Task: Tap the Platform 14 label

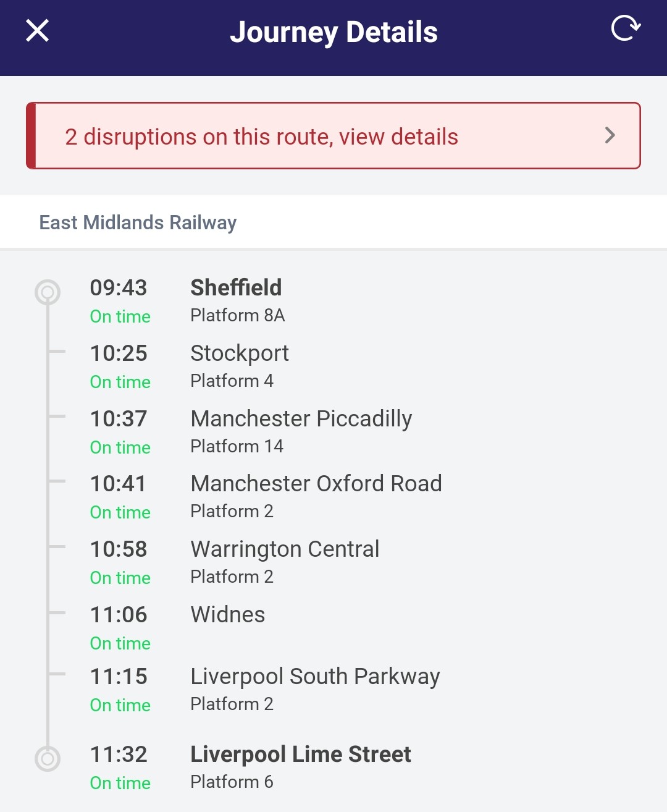Action: [x=237, y=446]
